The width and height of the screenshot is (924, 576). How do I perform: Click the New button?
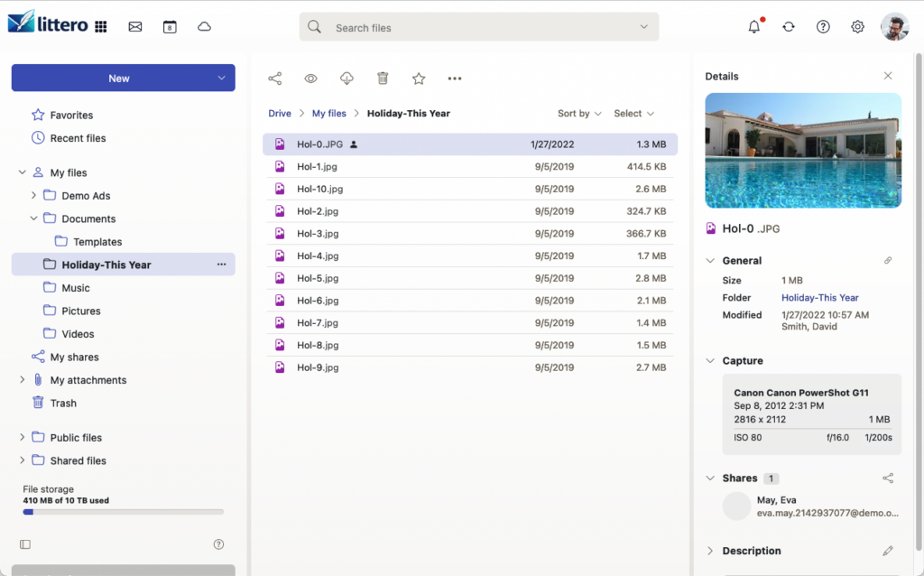119,79
